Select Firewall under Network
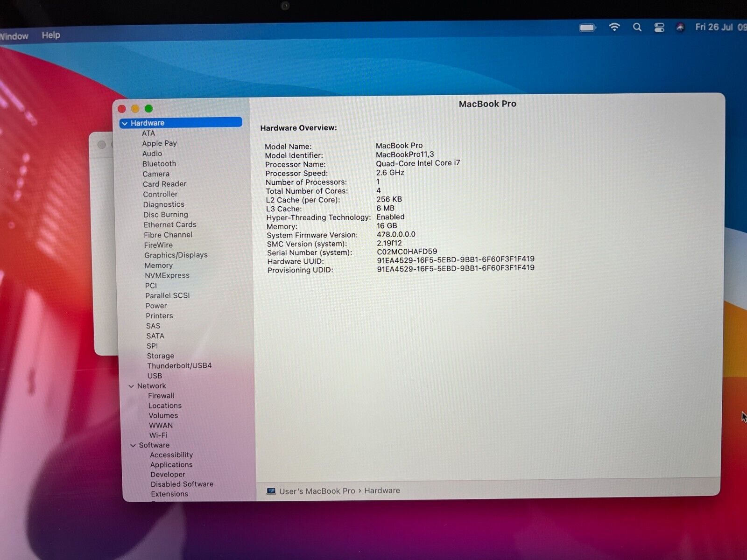Viewport: 747px width, 560px height. point(161,396)
